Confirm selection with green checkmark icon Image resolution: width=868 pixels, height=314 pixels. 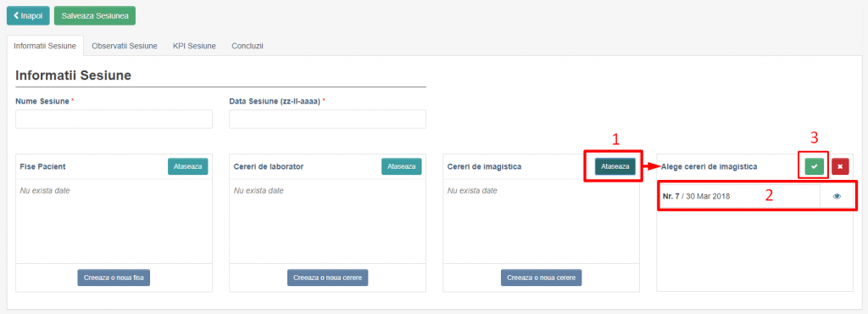coord(815,166)
